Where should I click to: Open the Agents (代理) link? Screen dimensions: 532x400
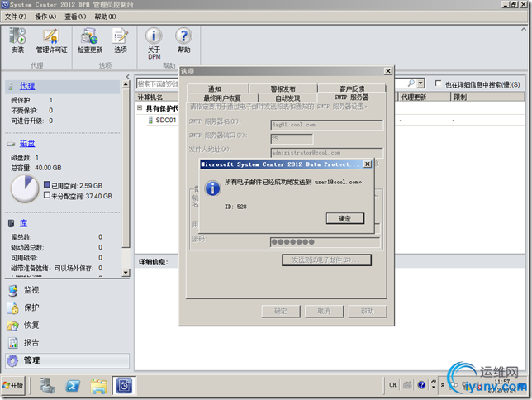[x=27, y=86]
